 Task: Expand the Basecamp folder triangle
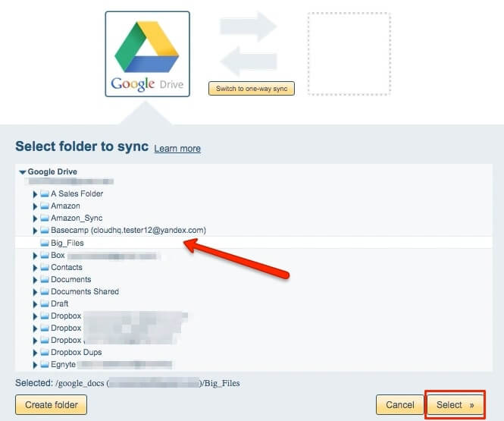click(x=35, y=231)
